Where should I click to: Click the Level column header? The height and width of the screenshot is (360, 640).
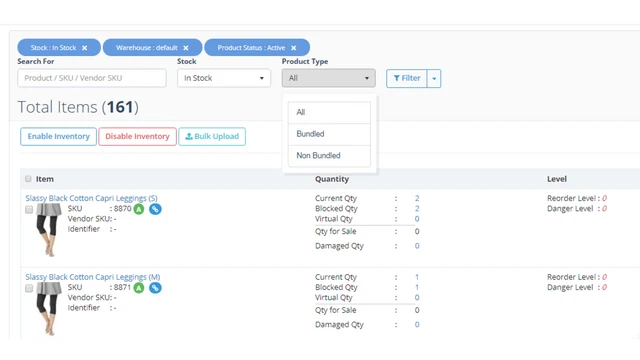click(x=557, y=179)
